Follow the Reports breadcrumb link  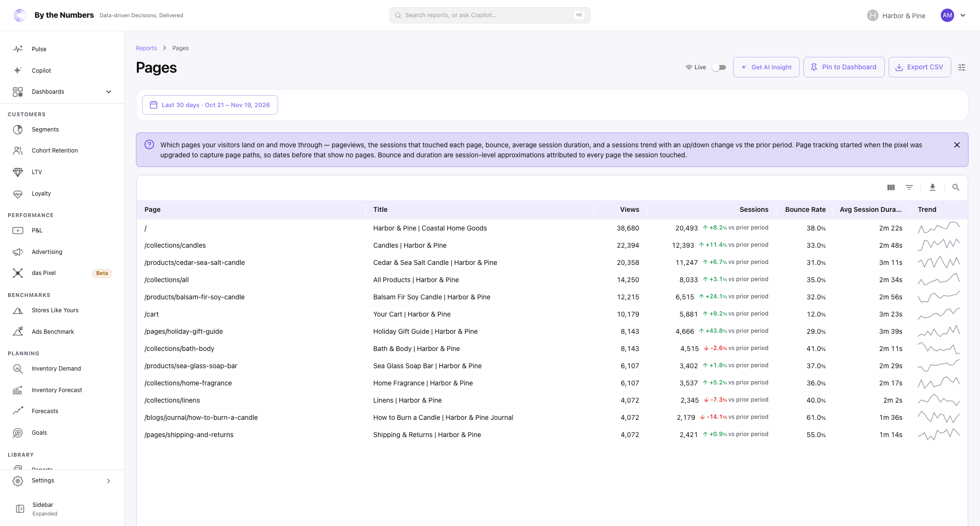146,48
